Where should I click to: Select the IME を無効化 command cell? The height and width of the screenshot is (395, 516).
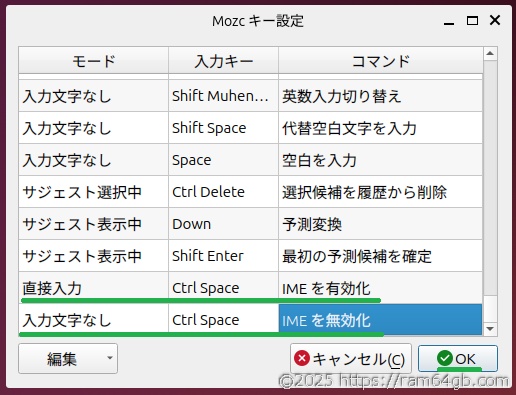coord(380,320)
